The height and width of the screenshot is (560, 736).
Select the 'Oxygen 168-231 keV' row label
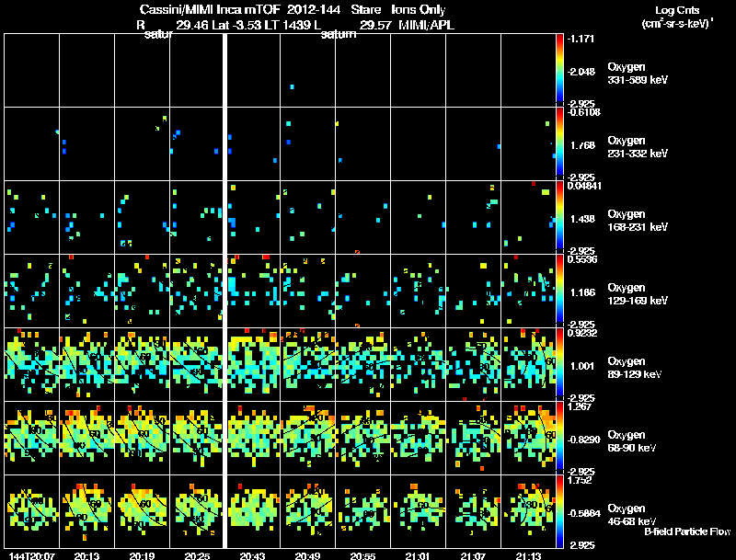click(x=638, y=221)
